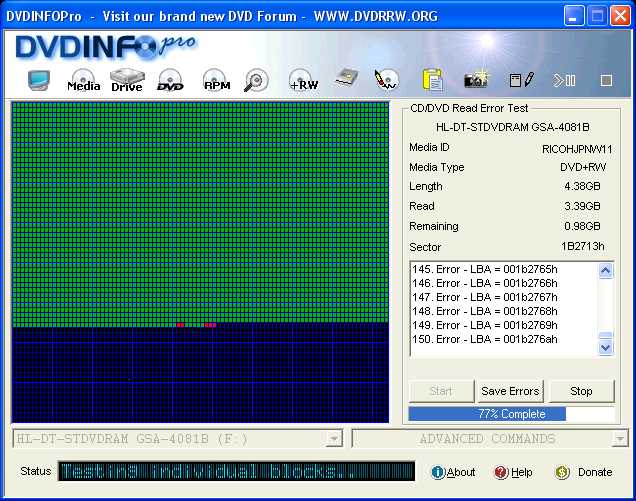Screen dimensions: 636x501
Task: Click the error list scroll down arrow
Action: [x=606, y=348]
